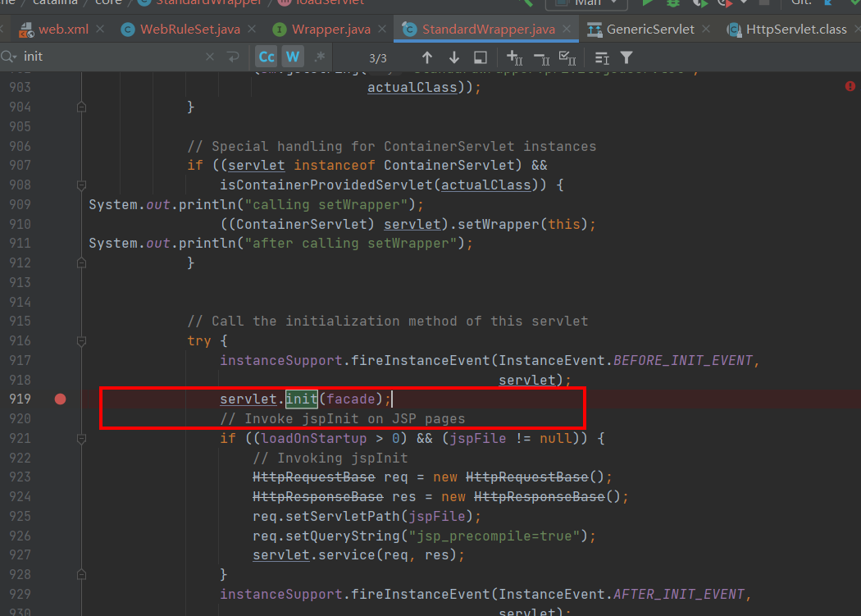Open search history magnifier dropdown

click(x=8, y=57)
